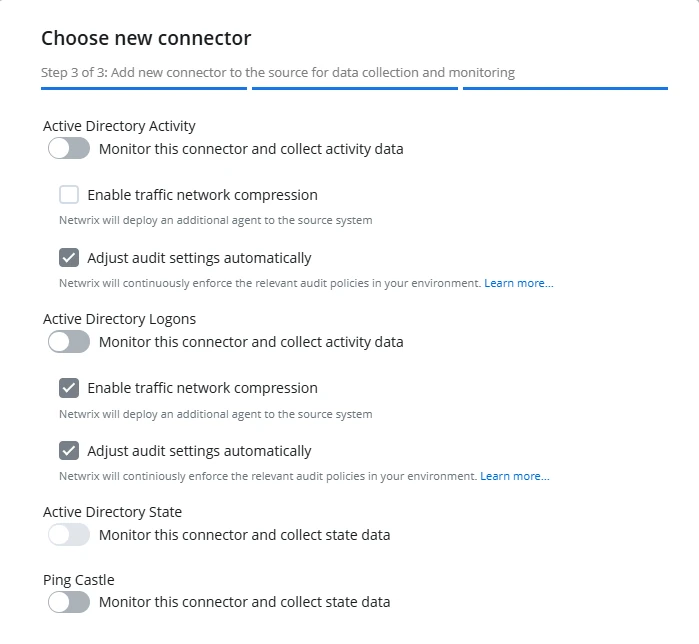
Task: Click the Active Directory Logons section heading
Action: (119, 319)
